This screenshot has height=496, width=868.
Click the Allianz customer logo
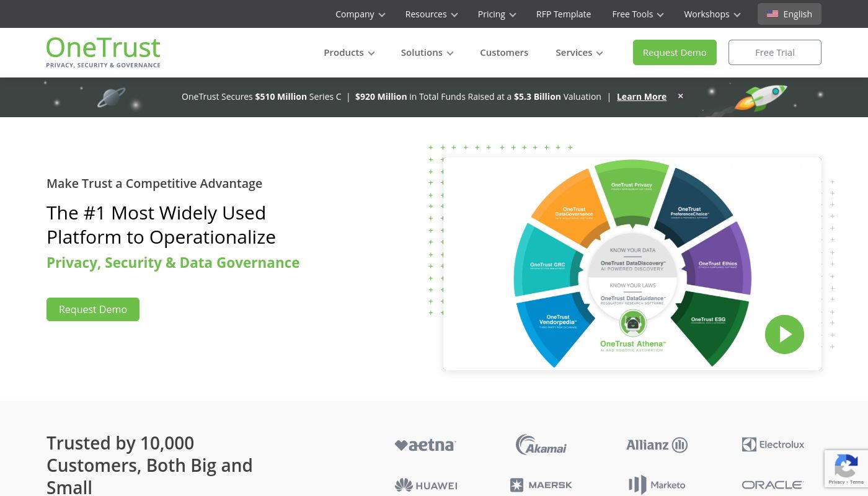pos(657,445)
